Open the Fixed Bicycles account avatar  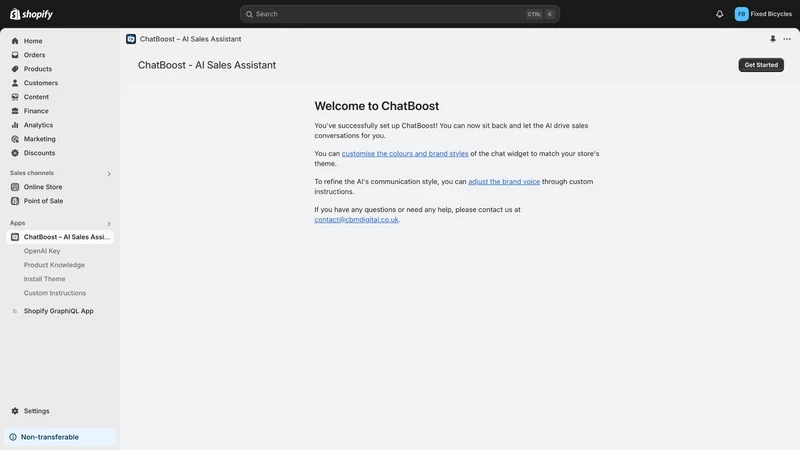(741, 14)
